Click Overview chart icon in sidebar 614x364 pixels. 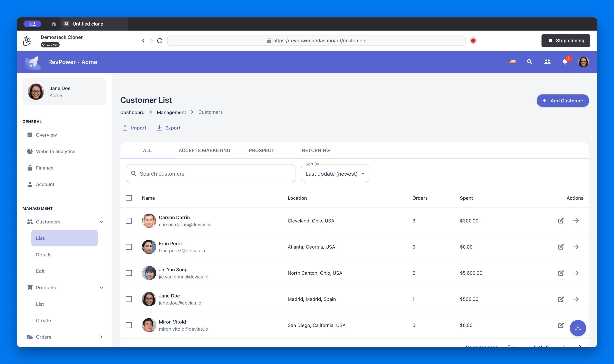click(x=30, y=135)
